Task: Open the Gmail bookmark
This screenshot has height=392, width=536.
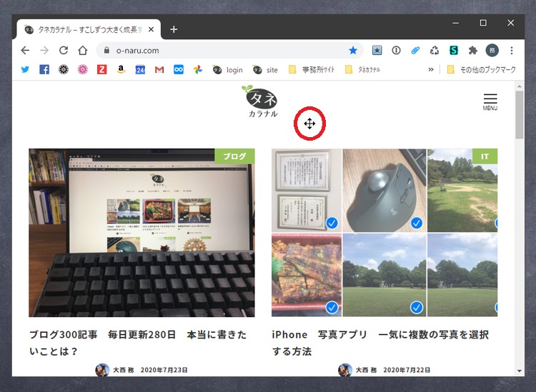Action: coord(159,70)
